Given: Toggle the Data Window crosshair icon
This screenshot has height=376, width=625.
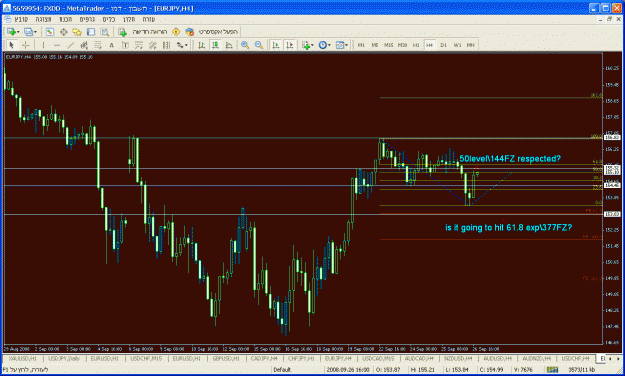Looking at the screenshot, I should (63, 31).
